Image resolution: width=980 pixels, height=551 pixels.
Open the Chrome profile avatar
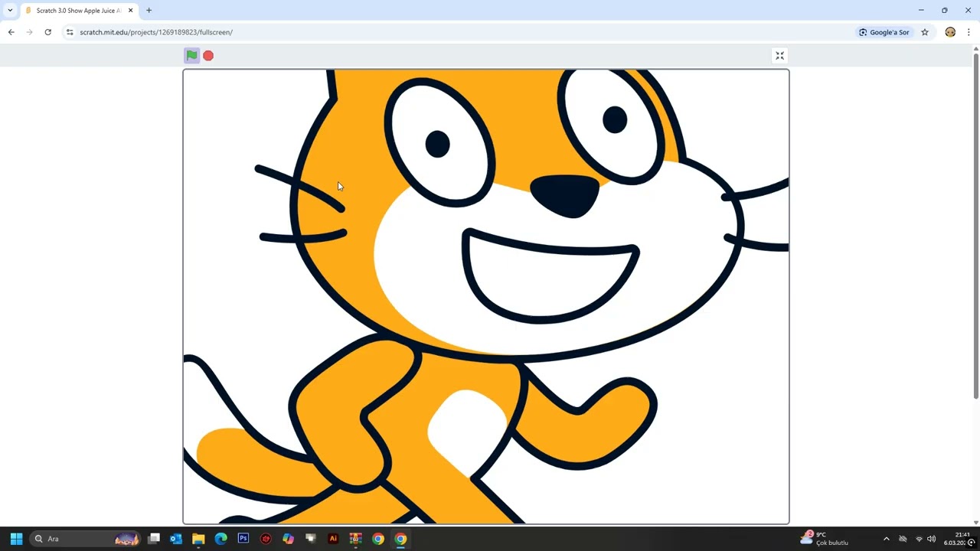point(950,32)
